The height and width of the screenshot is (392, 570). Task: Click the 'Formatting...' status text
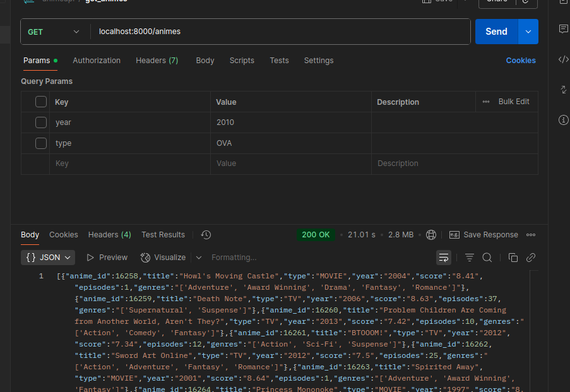coord(234,258)
